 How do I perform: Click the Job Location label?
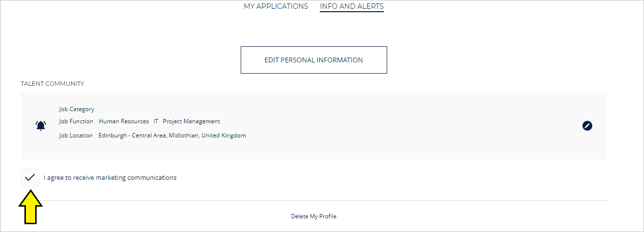coord(76,135)
